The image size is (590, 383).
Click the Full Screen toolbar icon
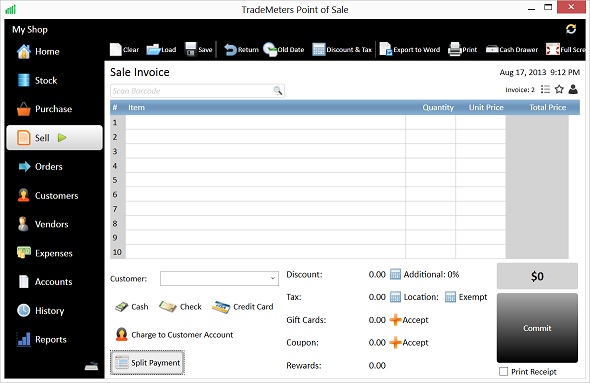pyautogui.click(x=553, y=49)
